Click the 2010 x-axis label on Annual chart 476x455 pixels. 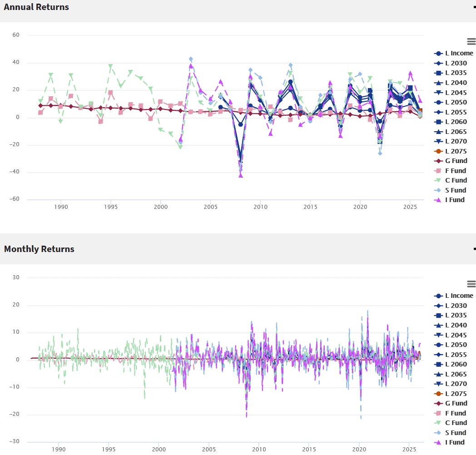point(260,207)
